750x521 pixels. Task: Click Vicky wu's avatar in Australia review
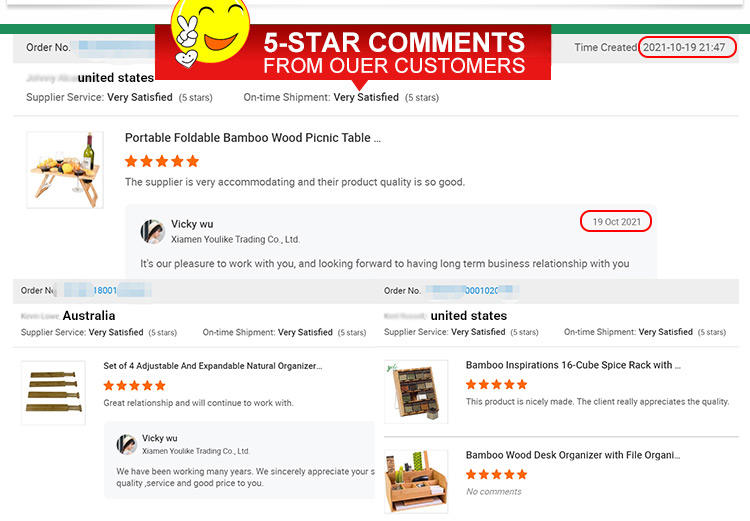click(127, 444)
